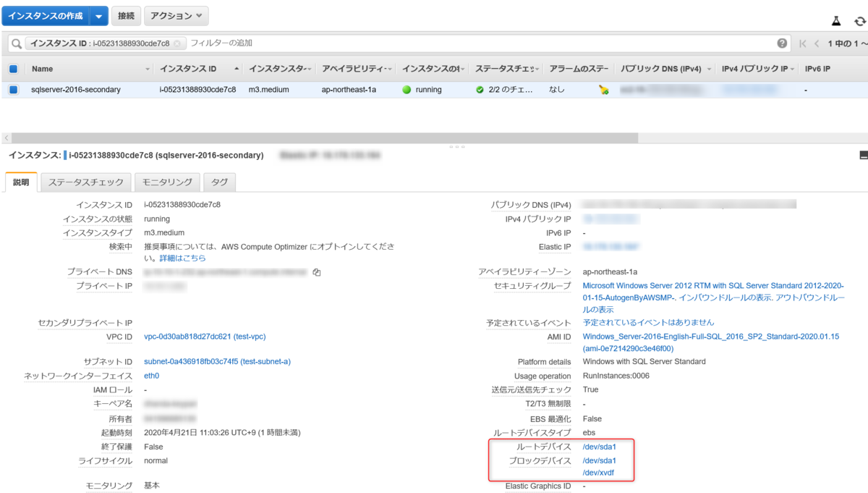868x493 pixels.
Task: Click the details panel maximize icon
Action: click(x=863, y=155)
